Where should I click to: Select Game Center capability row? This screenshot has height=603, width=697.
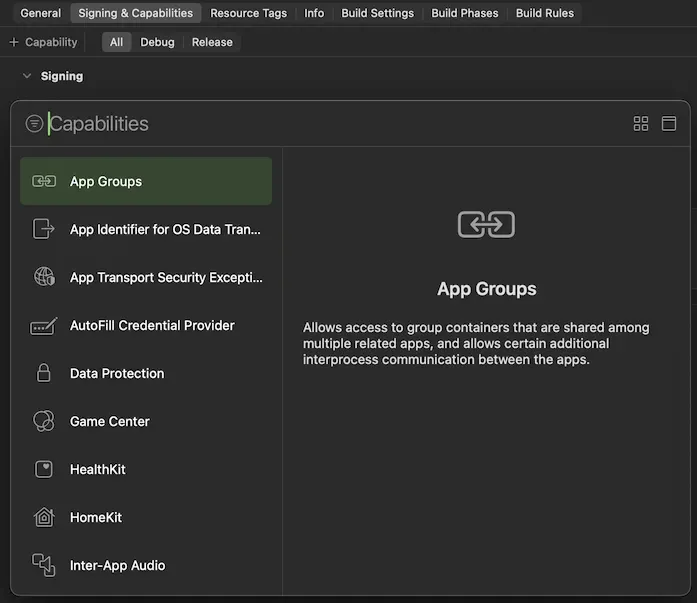pyautogui.click(x=146, y=421)
